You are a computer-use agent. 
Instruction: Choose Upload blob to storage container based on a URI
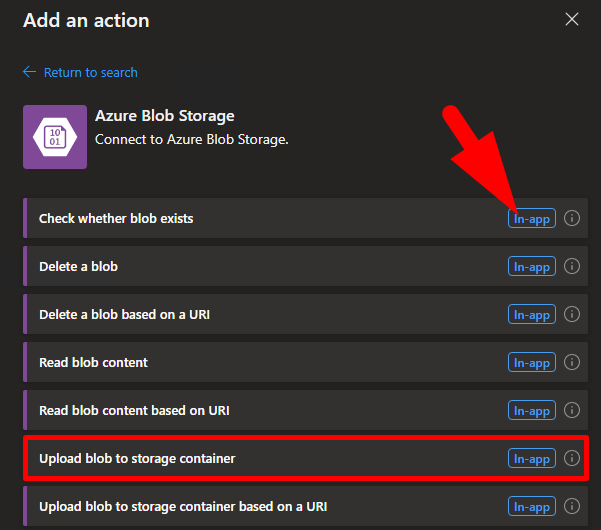pos(183,506)
